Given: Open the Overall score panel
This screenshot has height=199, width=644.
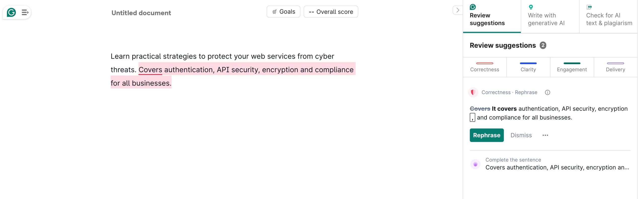Looking at the screenshot, I should point(331,12).
